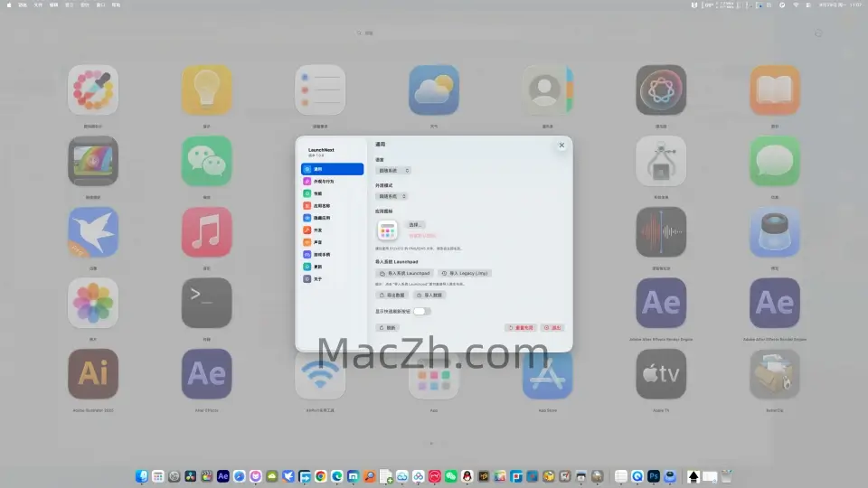Open the Terminal app in the grid
This screenshot has height=488, width=868.
click(x=206, y=303)
